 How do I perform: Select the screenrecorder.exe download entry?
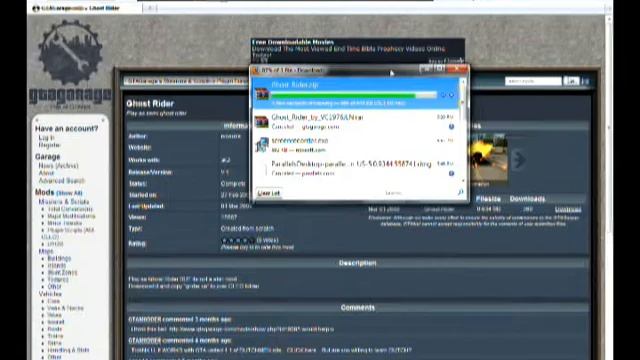coord(356,145)
